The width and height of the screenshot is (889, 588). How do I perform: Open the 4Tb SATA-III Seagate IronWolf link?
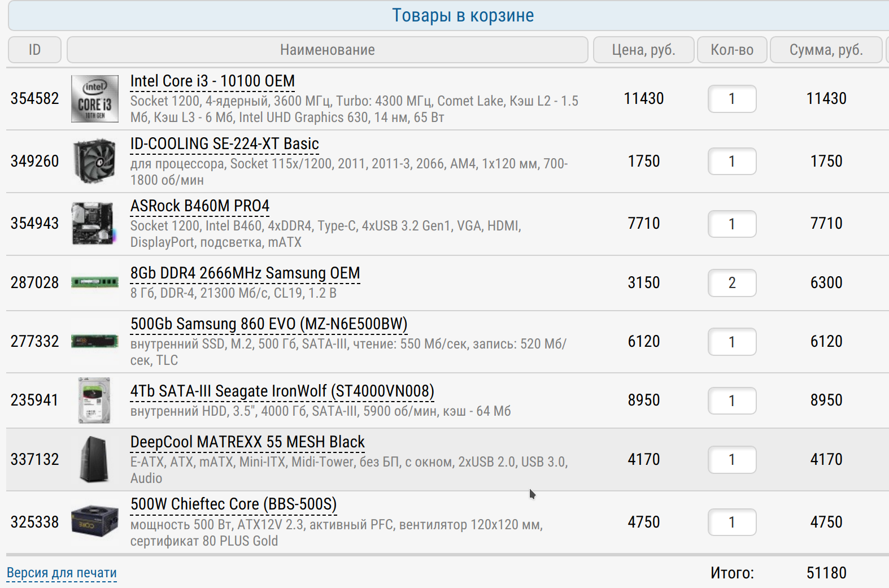click(282, 391)
